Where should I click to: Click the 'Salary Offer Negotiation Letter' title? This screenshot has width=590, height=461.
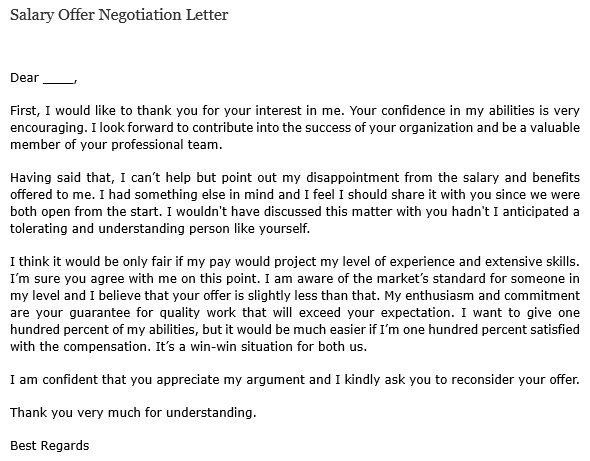tap(119, 15)
